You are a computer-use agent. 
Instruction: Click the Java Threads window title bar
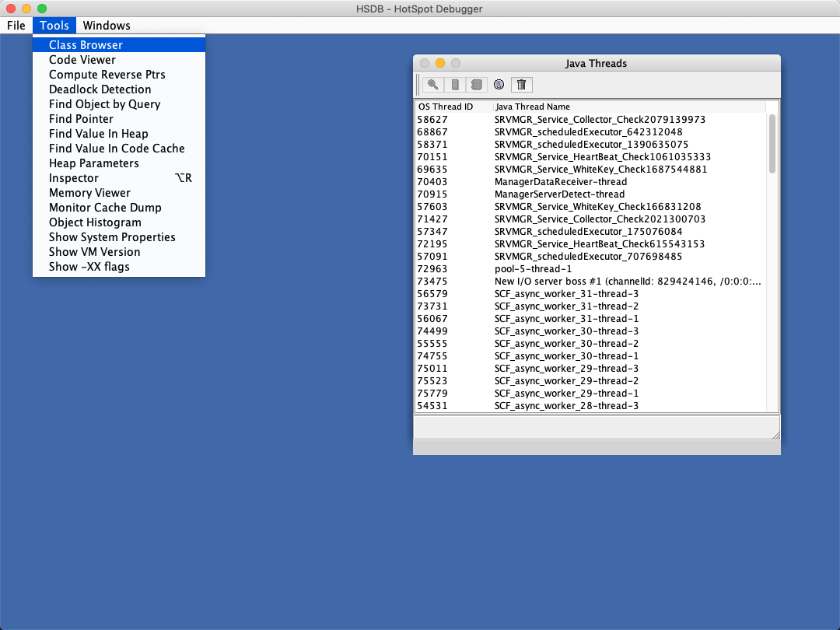597,63
